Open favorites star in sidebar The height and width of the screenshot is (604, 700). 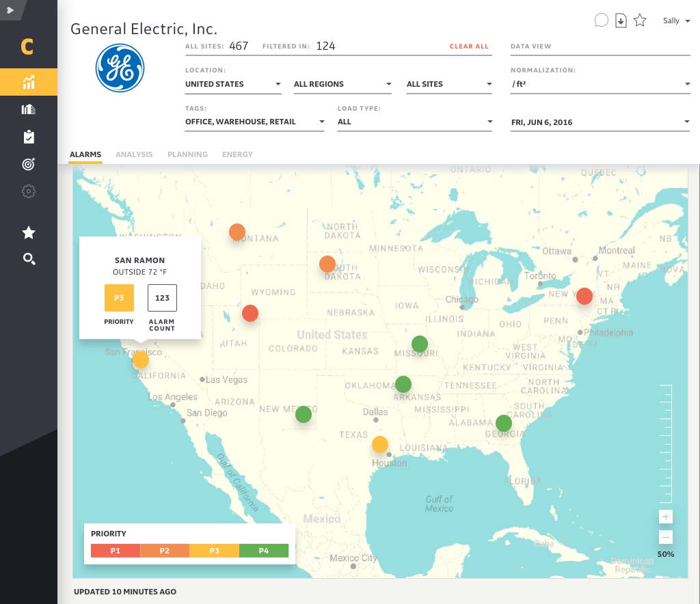(29, 232)
